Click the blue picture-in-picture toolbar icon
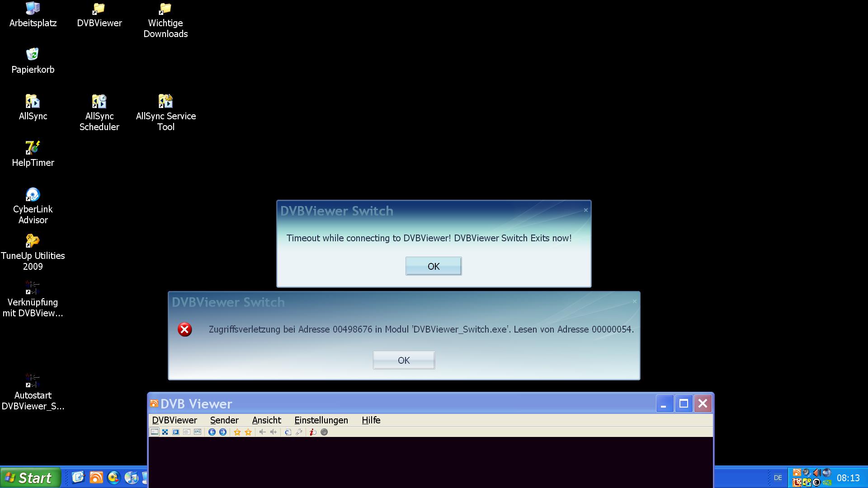868x488 pixels. pos(176,432)
